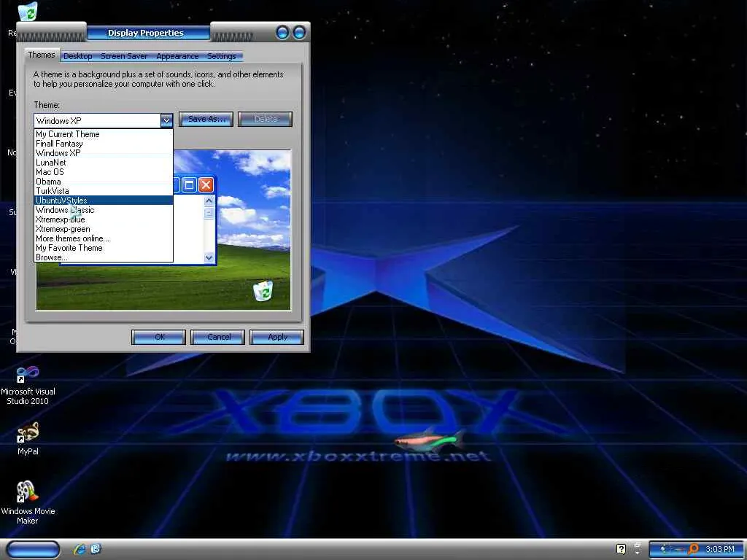Image resolution: width=747 pixels, height=560 pixels.
Task: Click the Recycle Bin icon in the theme preview
Action: (263, 291)
